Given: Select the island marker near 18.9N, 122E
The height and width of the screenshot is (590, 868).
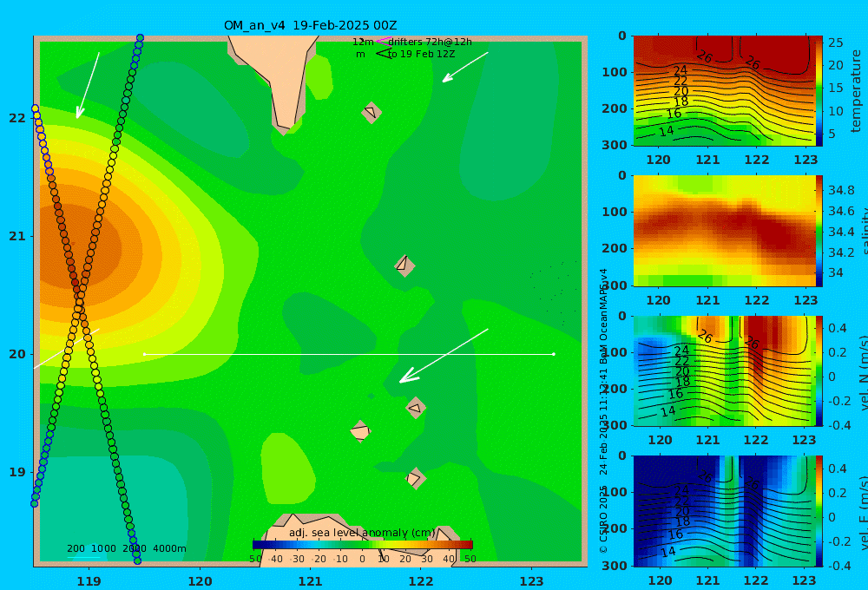Looking at the screenshot, I should [415, 479].
